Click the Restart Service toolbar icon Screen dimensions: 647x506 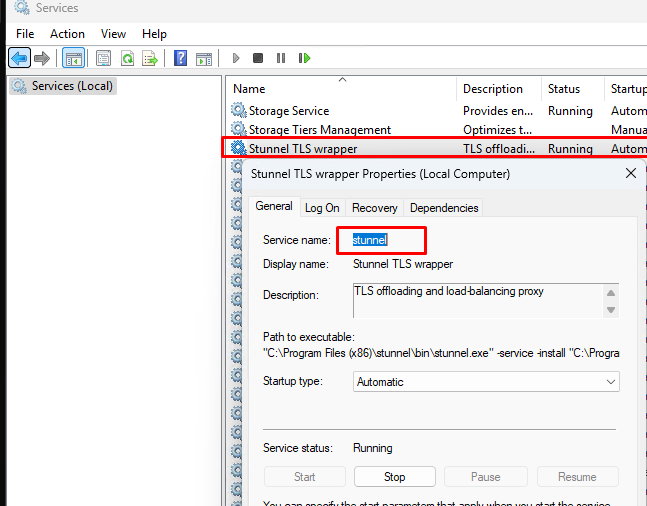pyautogui.click(x=304, y=59)
